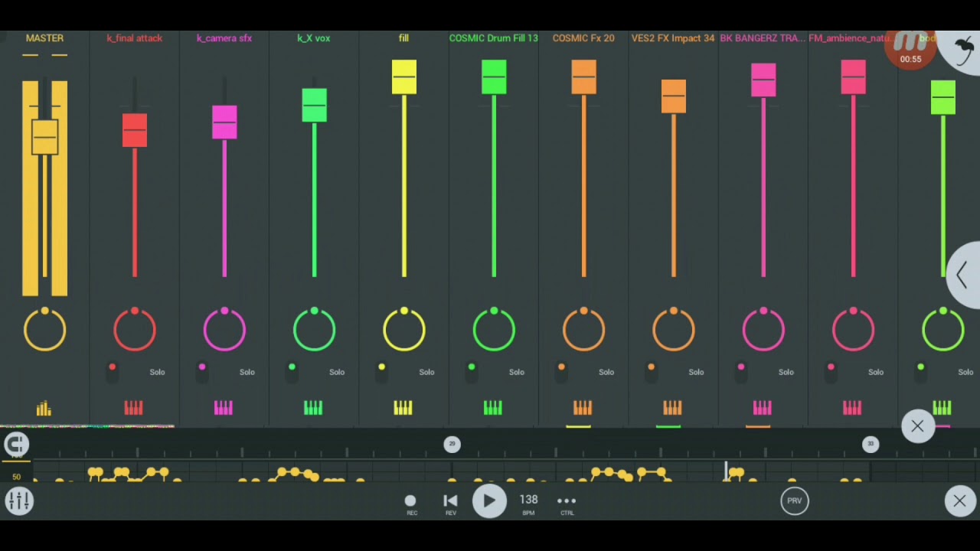Image resolution: width=980 pixels, height=551 pixels.
Task: Open the MASTER channel effects icon
Action: click(x=44, y=409)
